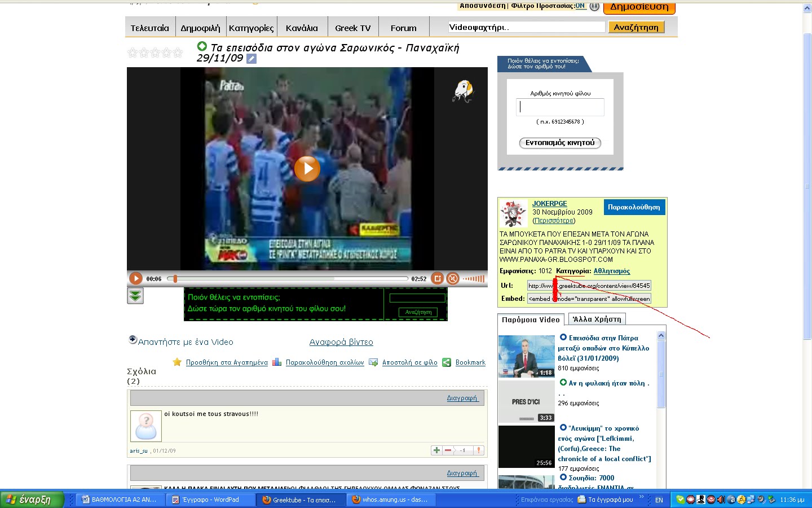Open the Κατηγορίες tab

coord(251,28)
